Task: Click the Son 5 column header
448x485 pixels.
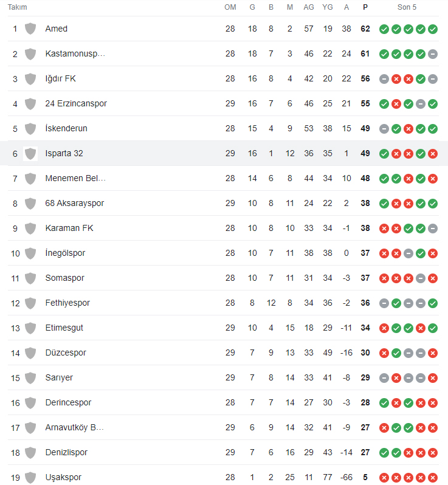Action: pyautogui.click(x=407, y=7)
